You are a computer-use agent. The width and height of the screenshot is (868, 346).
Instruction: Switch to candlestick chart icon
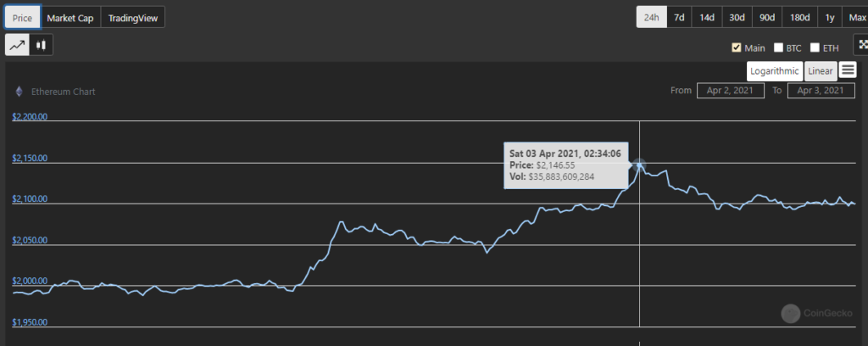[x=41, y=44]
